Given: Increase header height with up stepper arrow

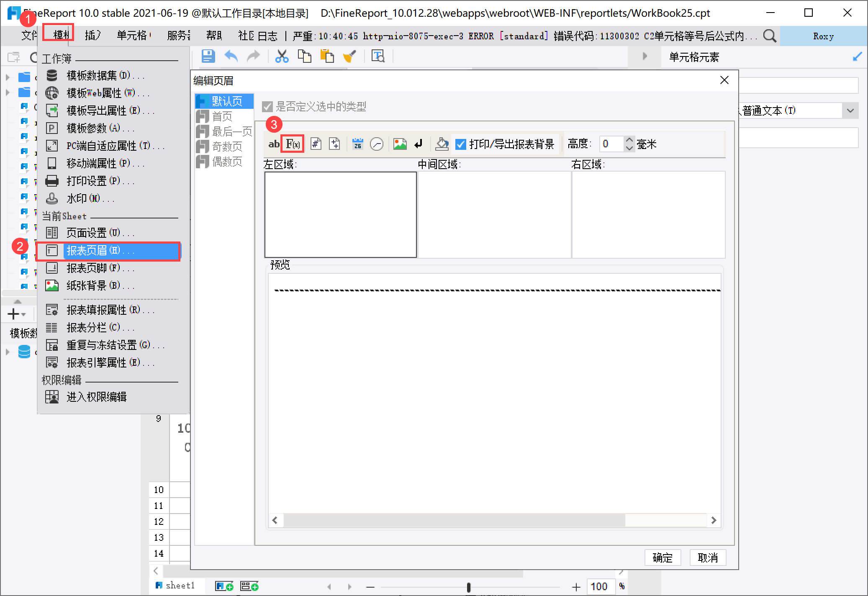Looking at the screenshot, I should tap(629, 140).
